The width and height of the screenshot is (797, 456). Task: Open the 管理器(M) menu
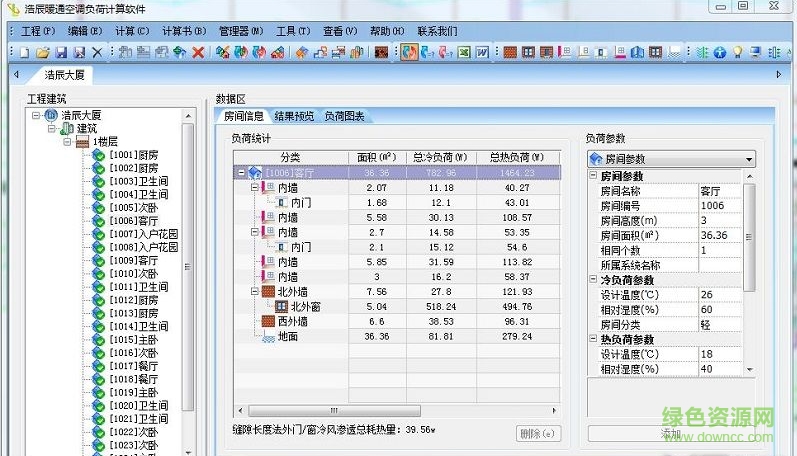pyautogui.click(x=241, y=32)
